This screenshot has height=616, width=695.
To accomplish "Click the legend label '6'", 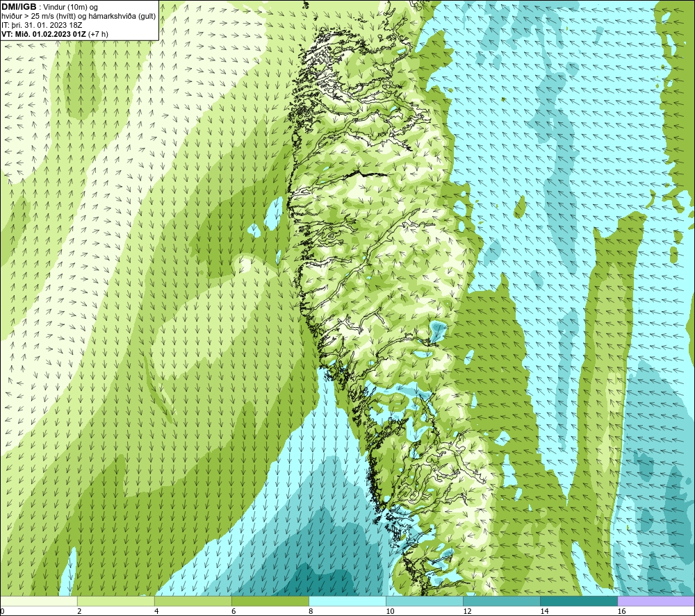I will 234,612.
